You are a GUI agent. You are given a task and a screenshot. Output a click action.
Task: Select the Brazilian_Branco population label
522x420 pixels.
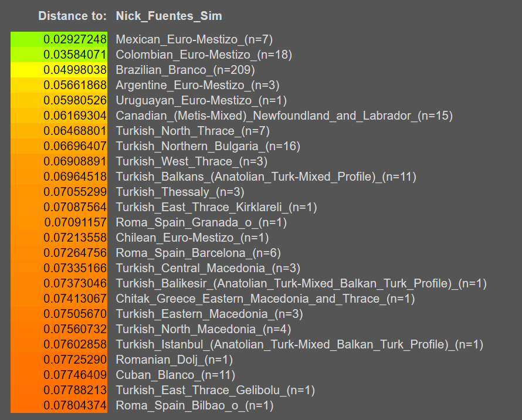coord(185,70)
